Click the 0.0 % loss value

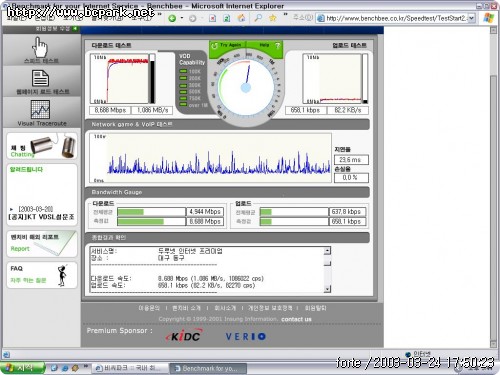351,178
